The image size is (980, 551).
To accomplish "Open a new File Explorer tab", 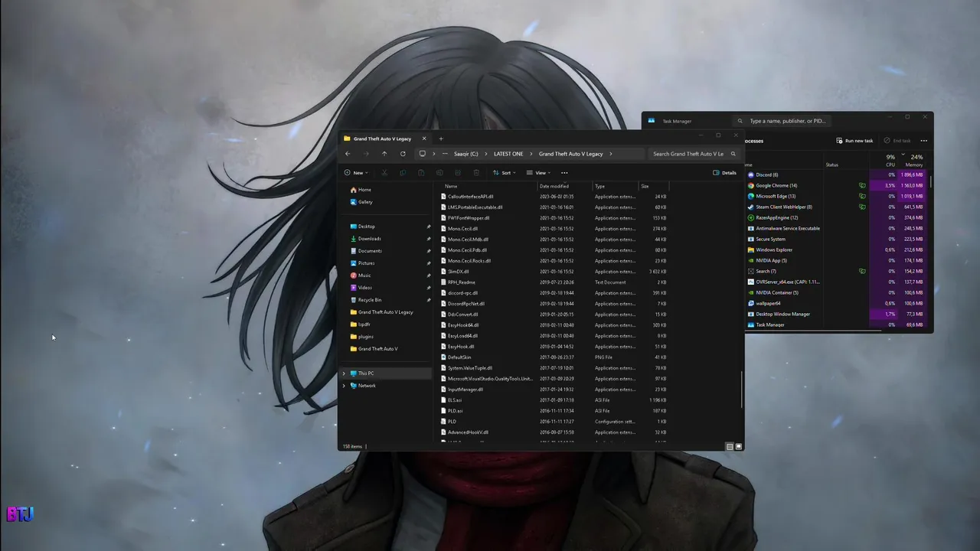I will pos(441,139).
